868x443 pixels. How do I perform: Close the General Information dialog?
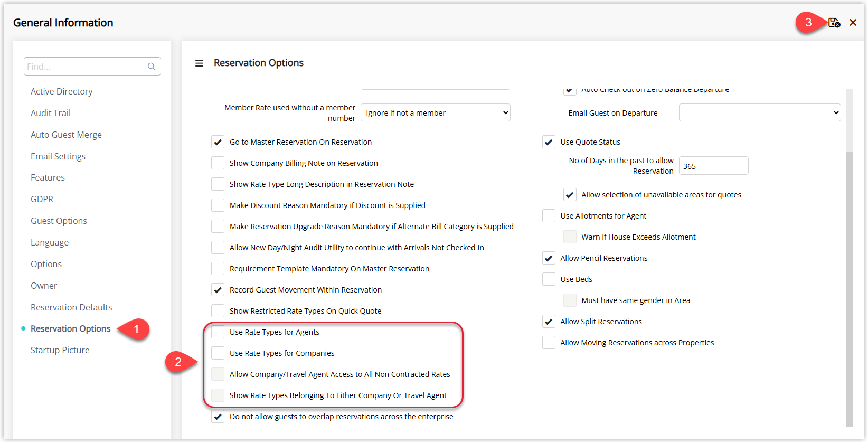point(853,23)
